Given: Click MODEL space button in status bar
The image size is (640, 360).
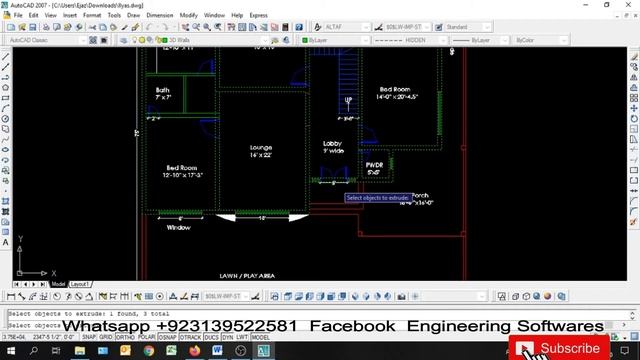Looking at the screenshot, I should click(x=260, y=337).
